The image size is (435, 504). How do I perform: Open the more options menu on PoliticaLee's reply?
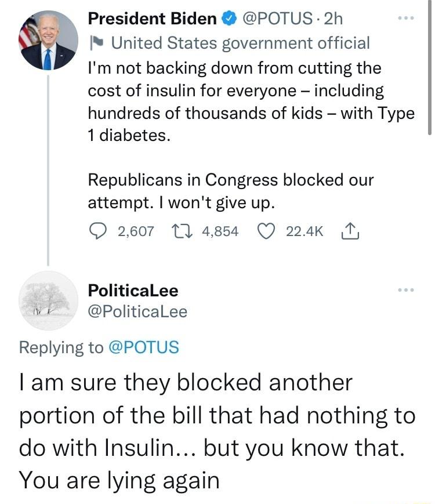[405, 290]
